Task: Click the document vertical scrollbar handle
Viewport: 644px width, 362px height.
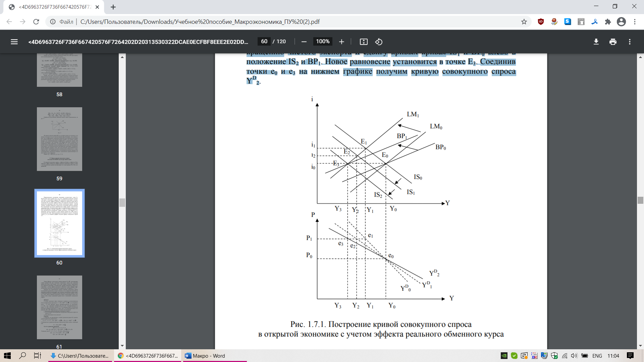Action: (x=640, y=200)
